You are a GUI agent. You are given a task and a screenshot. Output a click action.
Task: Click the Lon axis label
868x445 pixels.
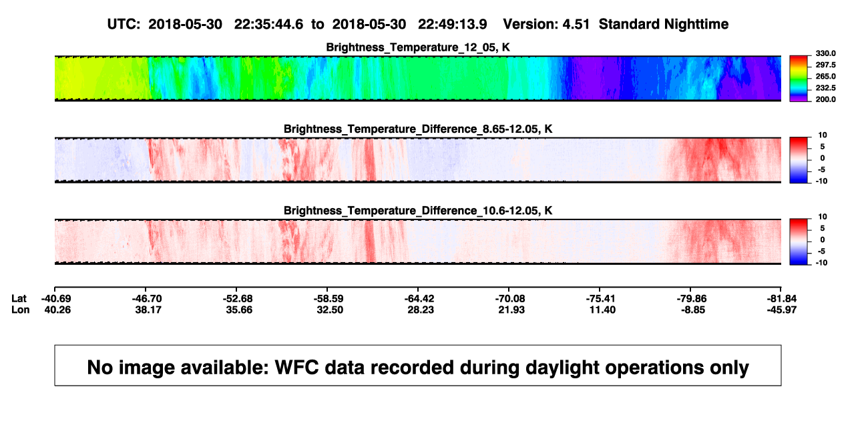tap(21, 310)
